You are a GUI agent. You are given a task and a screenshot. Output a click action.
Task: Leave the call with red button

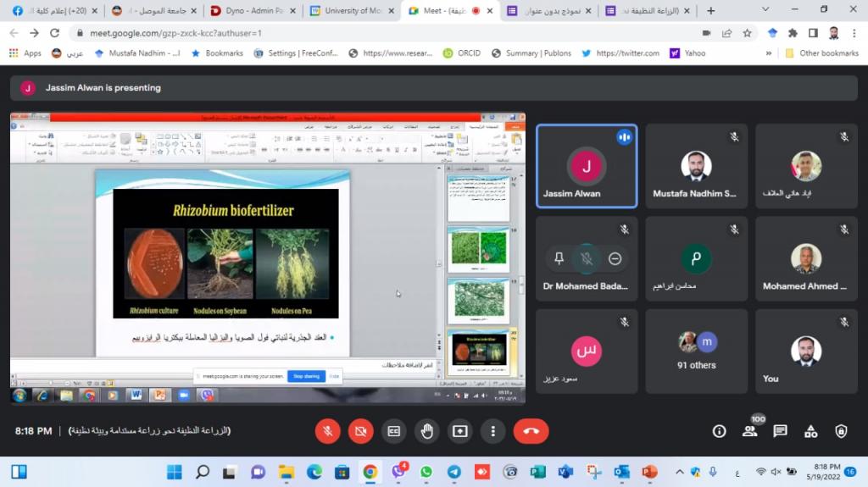click(x=531, y=431)
